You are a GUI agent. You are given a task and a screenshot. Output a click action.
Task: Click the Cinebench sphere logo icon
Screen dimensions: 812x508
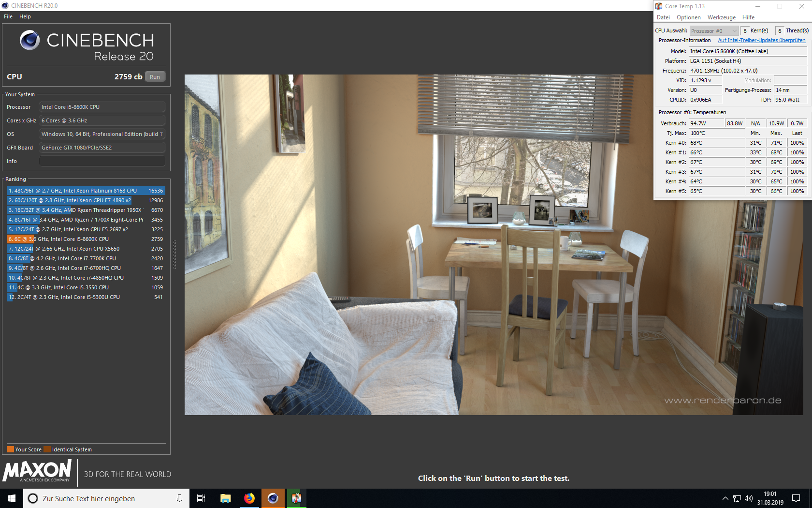click(x=29, y=40)
